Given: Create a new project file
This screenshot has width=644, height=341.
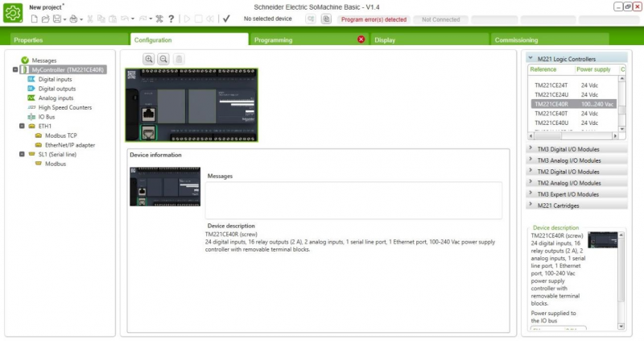Looking at the screenshot, I should point(35,19).
